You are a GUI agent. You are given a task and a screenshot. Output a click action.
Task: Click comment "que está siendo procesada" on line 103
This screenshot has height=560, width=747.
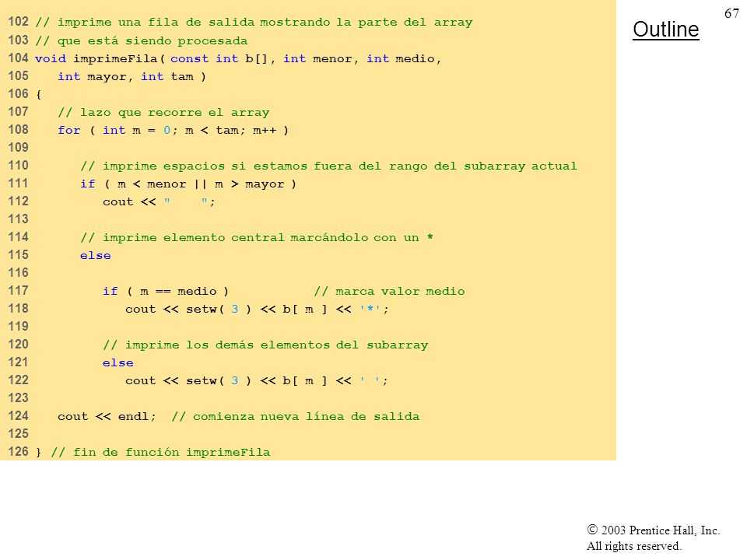click(x=153, y=41)
